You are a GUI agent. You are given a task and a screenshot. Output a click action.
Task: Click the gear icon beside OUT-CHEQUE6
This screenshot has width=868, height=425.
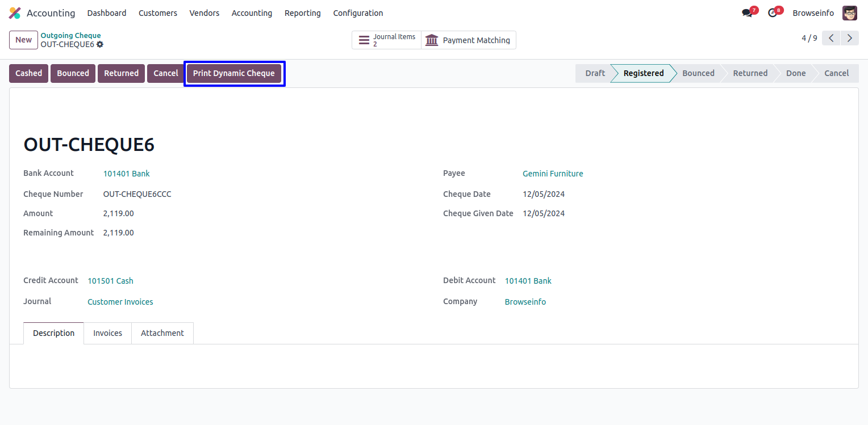[x=100, y=44]
